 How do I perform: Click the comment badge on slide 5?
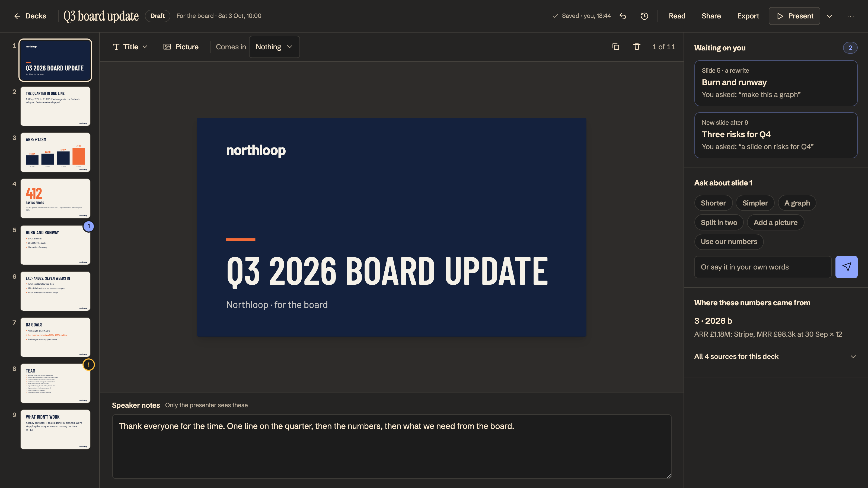(x=89, y=226)
